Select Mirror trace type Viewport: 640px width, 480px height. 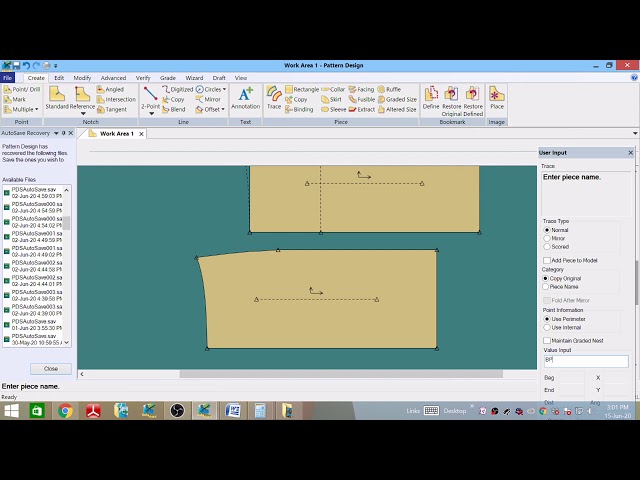tap(547, 238)
